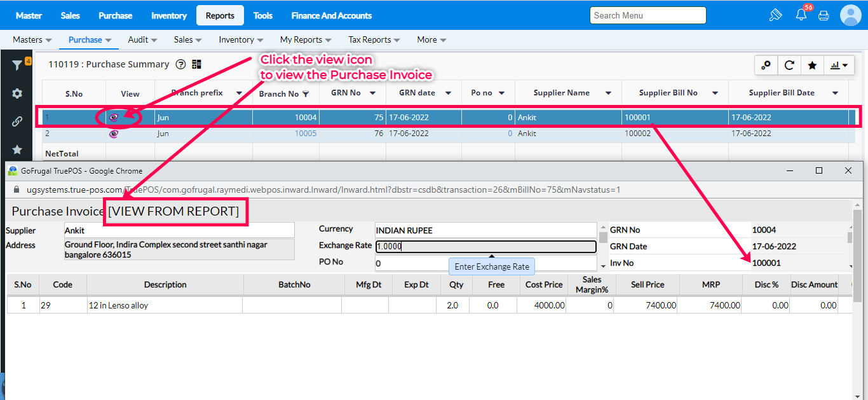Click Supplier Bill No 100002 cell
This screenshot has height=400, width=868.
675,134
